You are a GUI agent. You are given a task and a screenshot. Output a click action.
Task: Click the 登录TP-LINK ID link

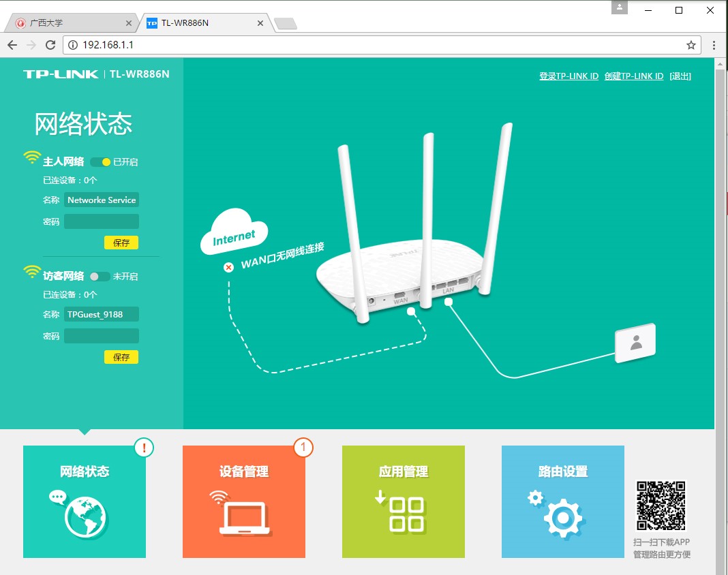coord(568,76)
